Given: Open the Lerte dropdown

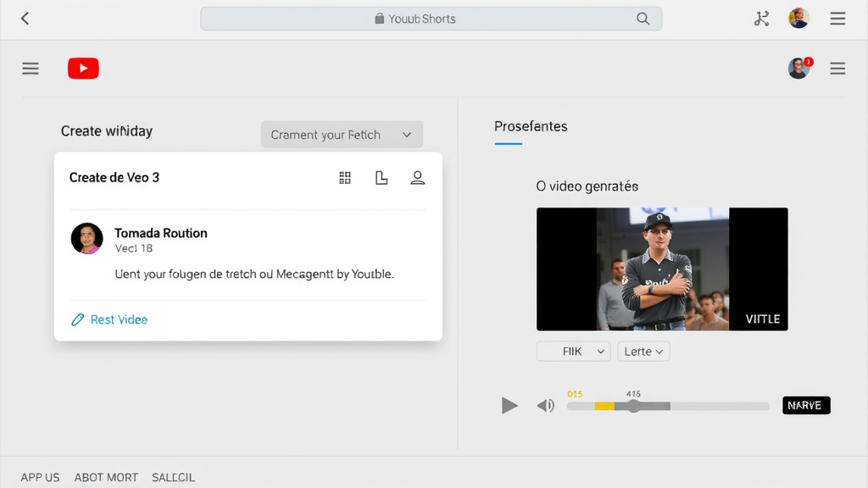Looking at the screenshot, I should (643, 351).
